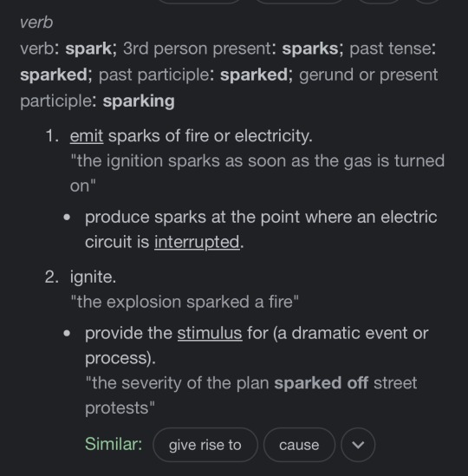Select the "give rise to" synonym chip
The width and height of the screenshot is (468, 476).
pyautogui.click(x=205, y=445)
